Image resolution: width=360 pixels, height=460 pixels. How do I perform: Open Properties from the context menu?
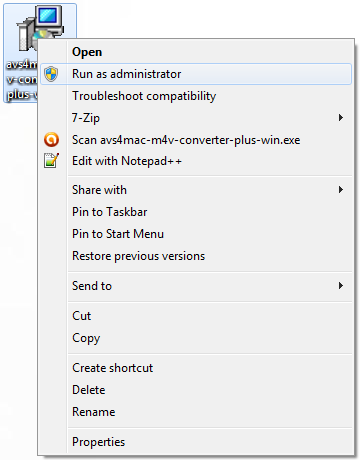196,442
